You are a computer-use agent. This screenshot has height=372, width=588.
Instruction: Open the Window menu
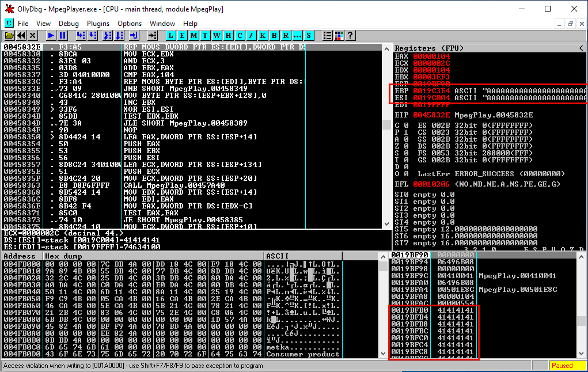[x=162, y=23]
